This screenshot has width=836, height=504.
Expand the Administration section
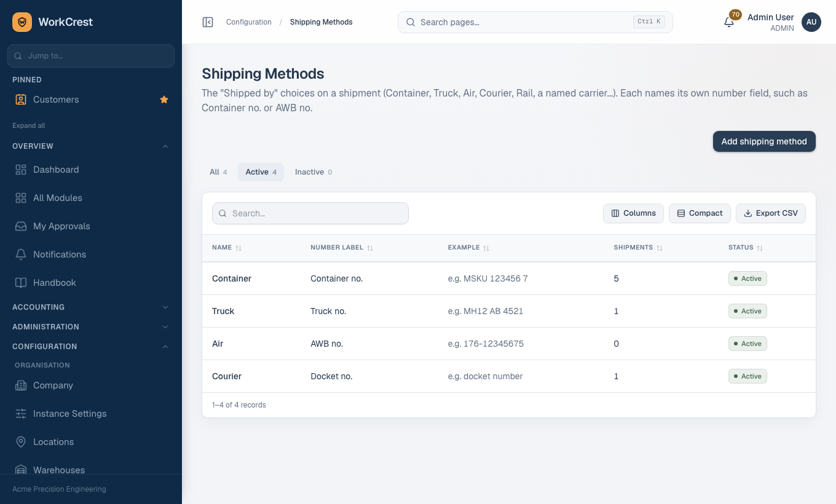pyautogui.click(x=91, y=327)
